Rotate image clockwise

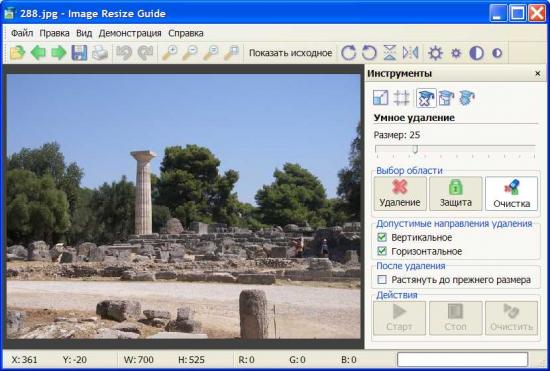[348, 53]
